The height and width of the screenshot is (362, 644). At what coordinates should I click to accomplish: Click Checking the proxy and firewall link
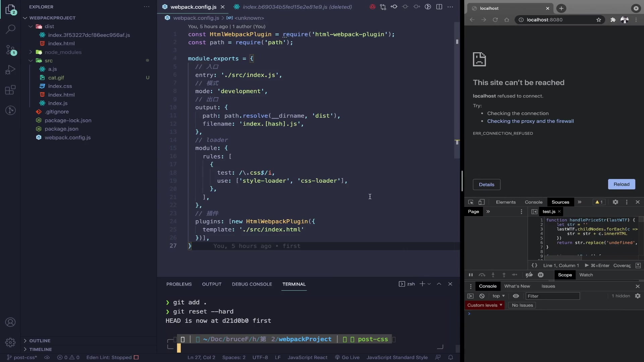[x=530, y=121]
